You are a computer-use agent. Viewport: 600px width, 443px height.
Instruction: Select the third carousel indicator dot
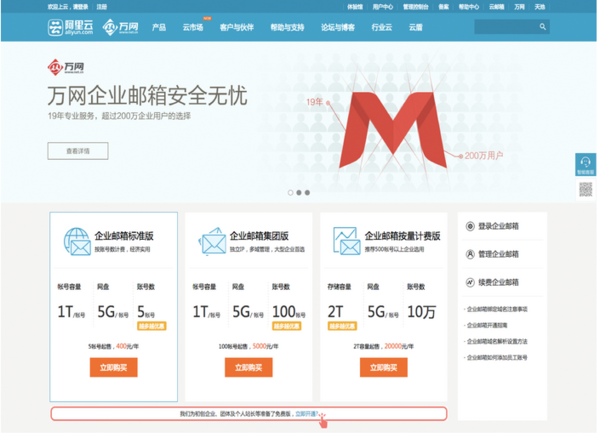tap(307, 193)
